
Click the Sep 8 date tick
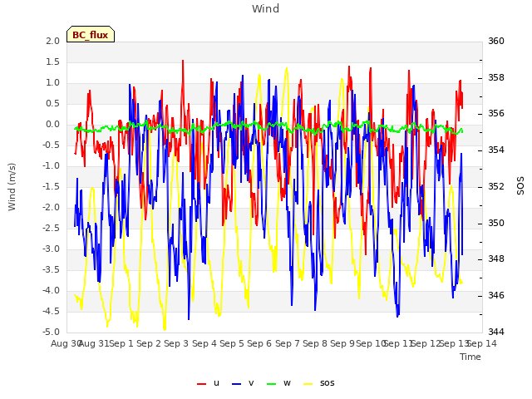pyautogui.click(x=315, y=343)
